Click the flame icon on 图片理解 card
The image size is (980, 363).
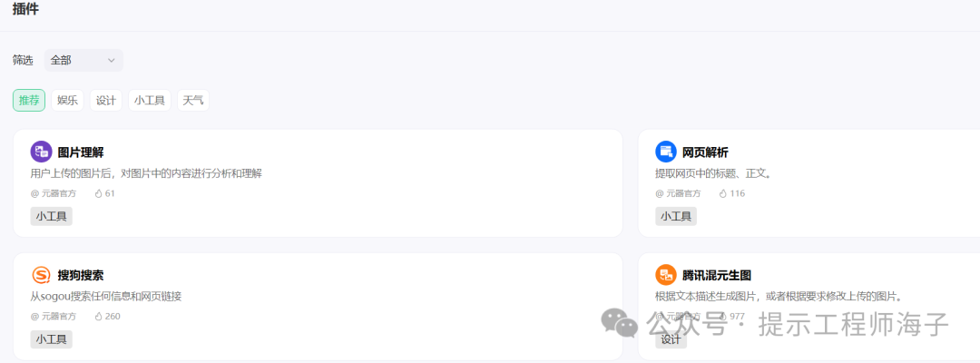98,193
